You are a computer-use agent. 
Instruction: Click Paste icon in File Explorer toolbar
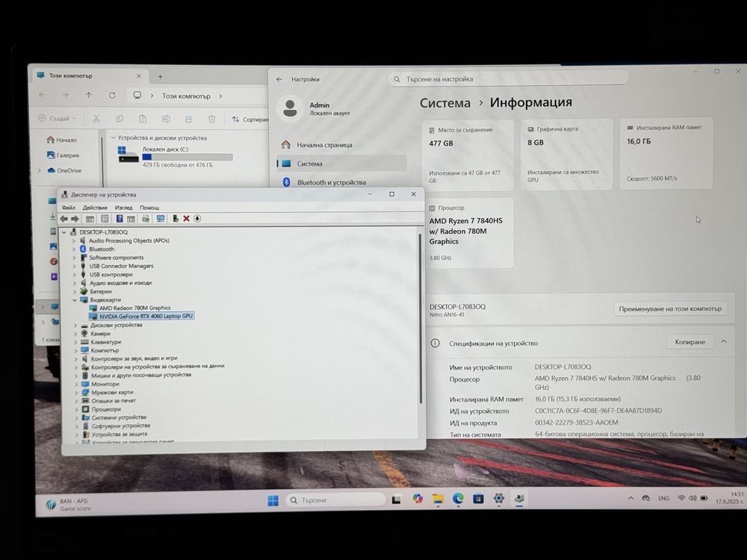[x=143, y=119]
